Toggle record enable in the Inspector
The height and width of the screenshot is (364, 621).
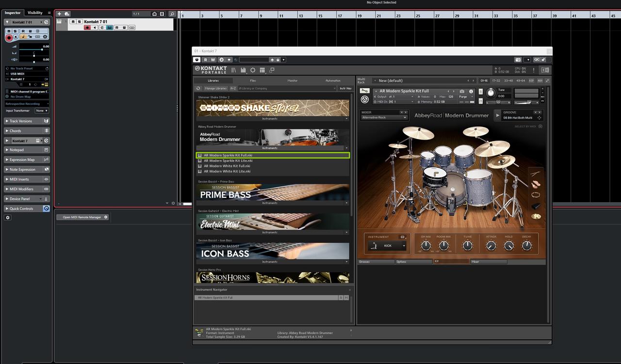coord(9,37)
